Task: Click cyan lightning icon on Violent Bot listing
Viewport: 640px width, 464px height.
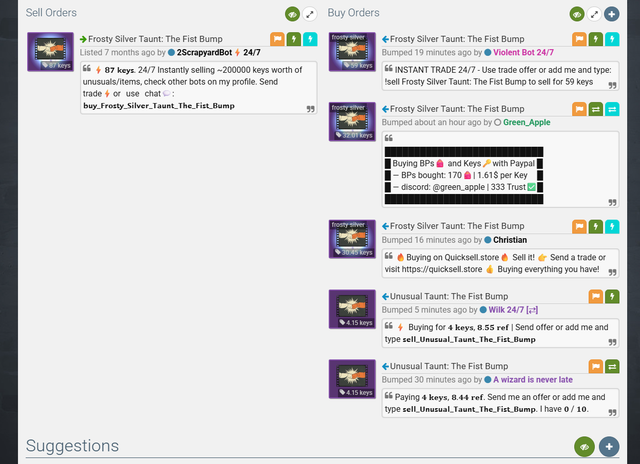Action: [612, 39]
